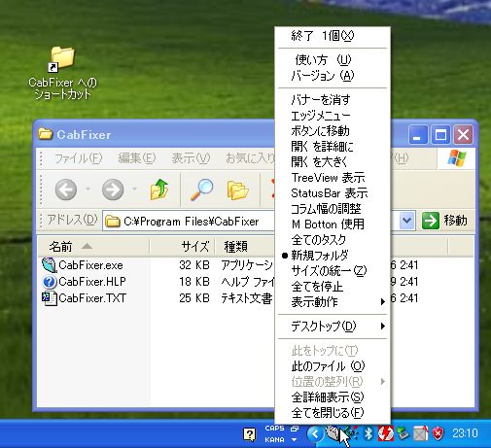
Task: Select the CabFixer.exe file name
Action: [90, 265]
